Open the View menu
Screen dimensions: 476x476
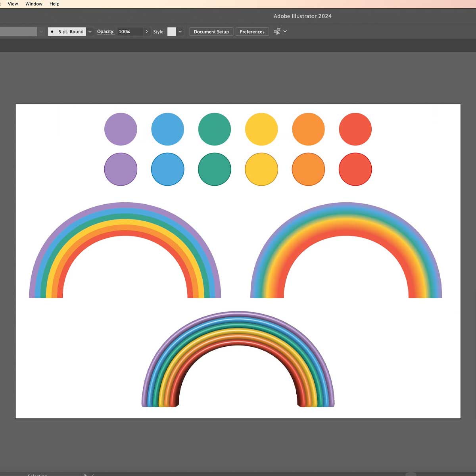[x=13, y=4]
